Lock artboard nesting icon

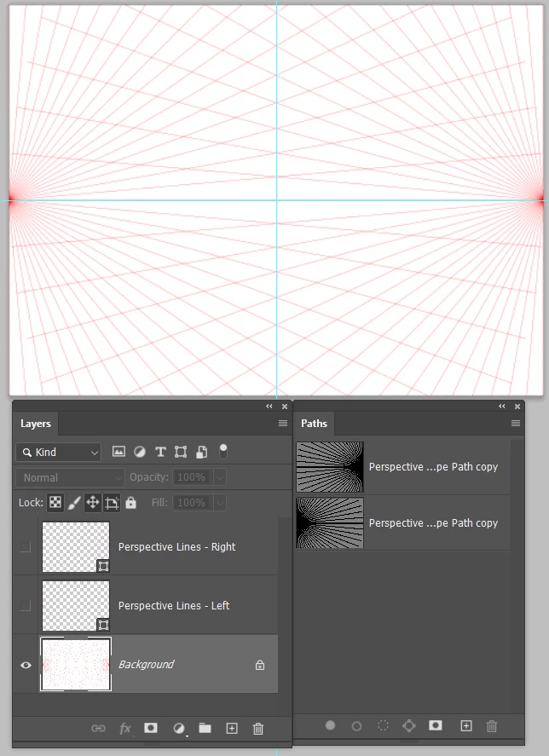click(112, 503)
